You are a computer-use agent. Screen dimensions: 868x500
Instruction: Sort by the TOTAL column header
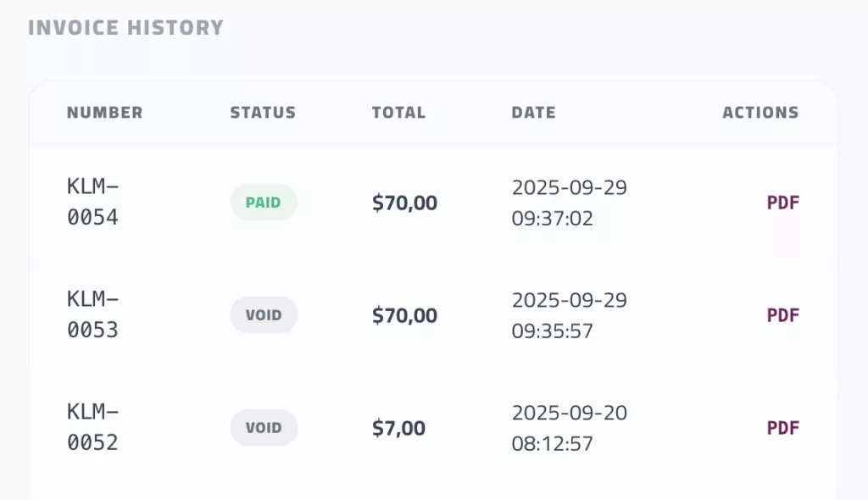coord(398,112)
